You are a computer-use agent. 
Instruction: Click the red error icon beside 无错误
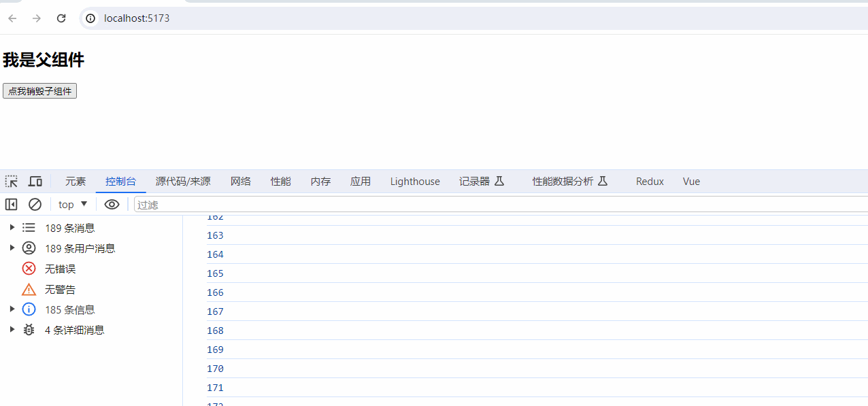click(x=29, y=269)
